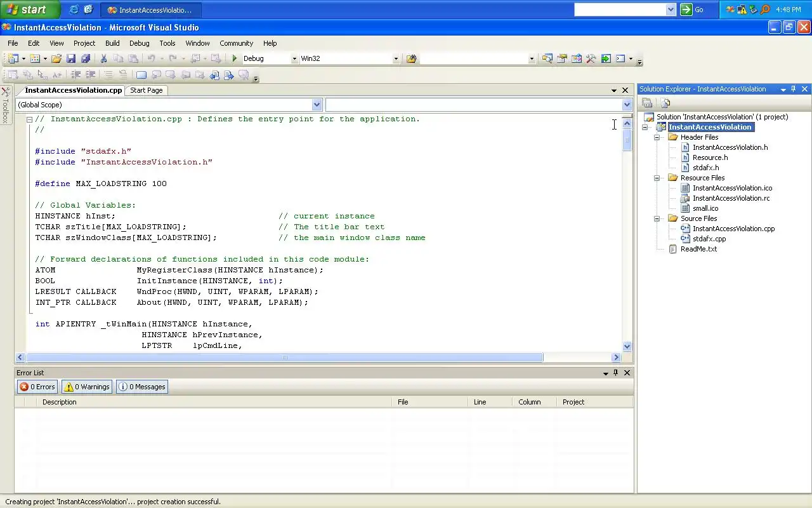Click the Cut scissors icon
This screenshot has width=812, height=508.
click(103, 58)
